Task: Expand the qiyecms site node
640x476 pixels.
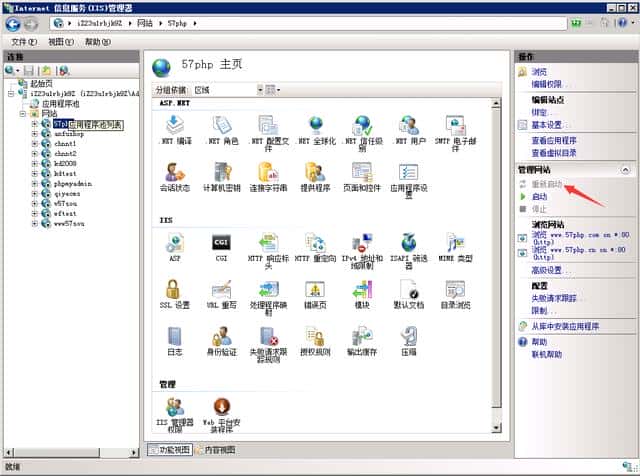Action: click(35, 194)
